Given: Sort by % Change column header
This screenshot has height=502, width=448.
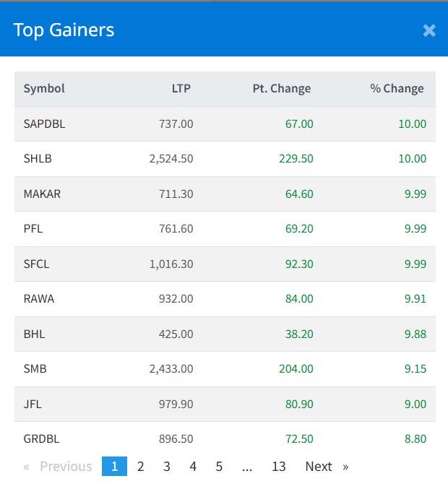Looking at the screenshot, I should point(397,89).
